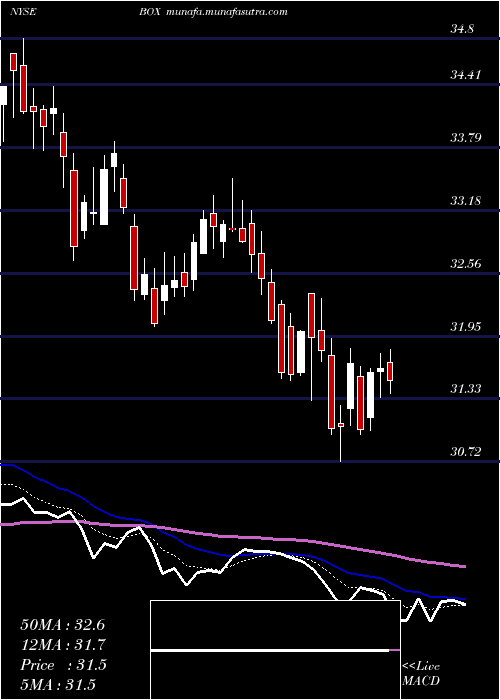Select the 33.18 price level label

tap(465, 200)
